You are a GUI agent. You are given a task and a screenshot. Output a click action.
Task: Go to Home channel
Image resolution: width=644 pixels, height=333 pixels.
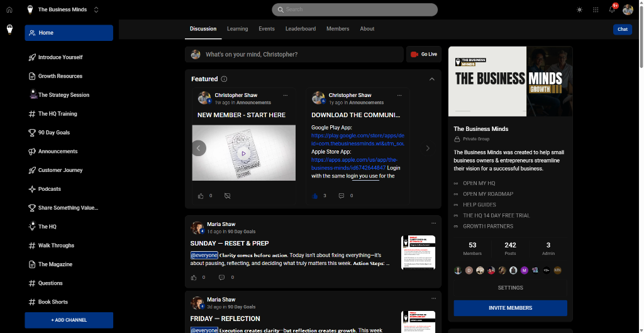coord(69,33)
